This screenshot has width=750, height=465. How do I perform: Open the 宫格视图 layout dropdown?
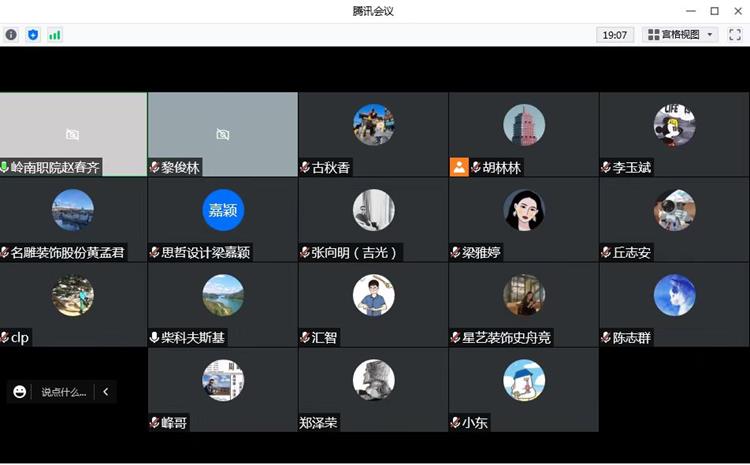pos(682,34)
